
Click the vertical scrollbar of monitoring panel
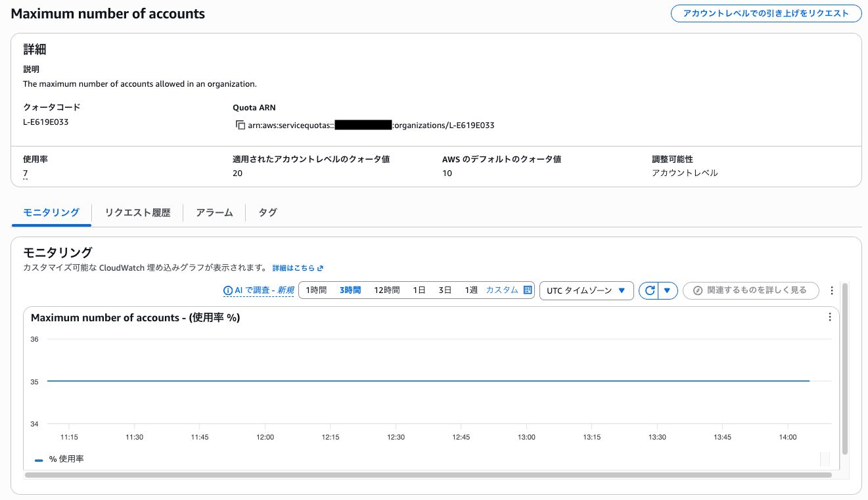[845, 368]
